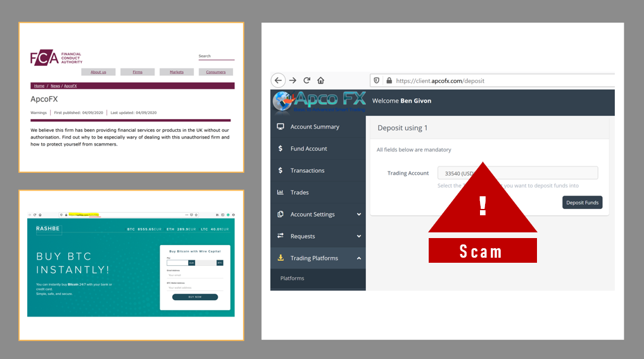Toggle the sidebar icon in Rashbe browser toolbar
644x359 pixels.
click(223, 215)
